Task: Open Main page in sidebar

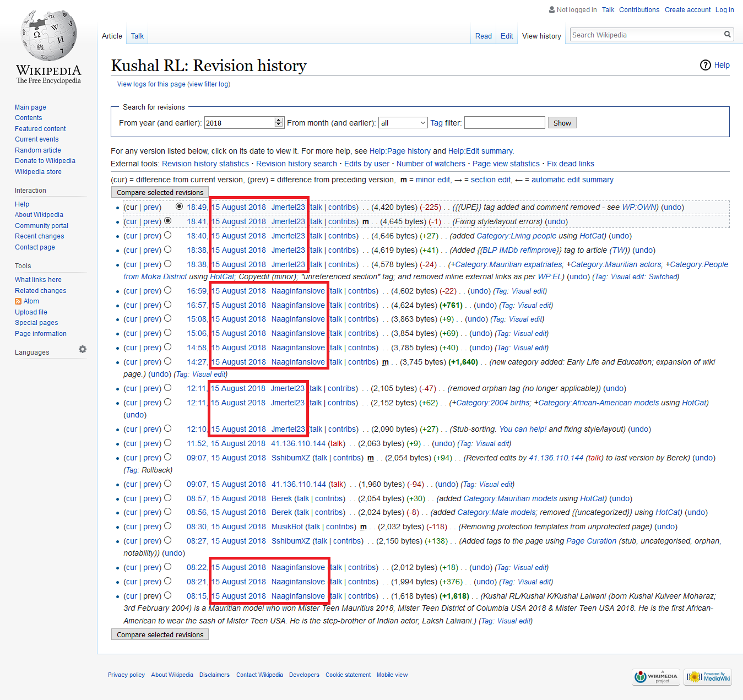Action: pyautogui.click(x=30, y=107)
